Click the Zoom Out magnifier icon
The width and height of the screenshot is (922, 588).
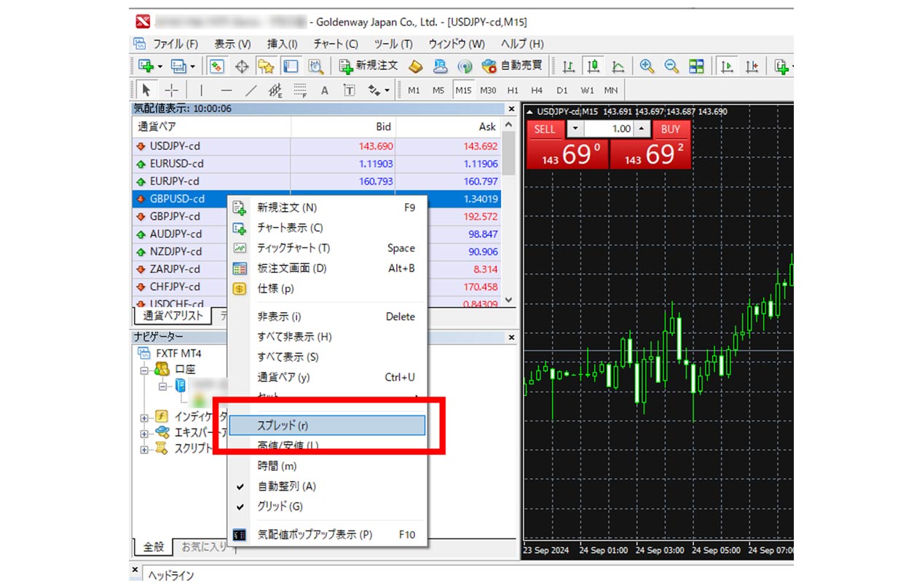[671, 66]
